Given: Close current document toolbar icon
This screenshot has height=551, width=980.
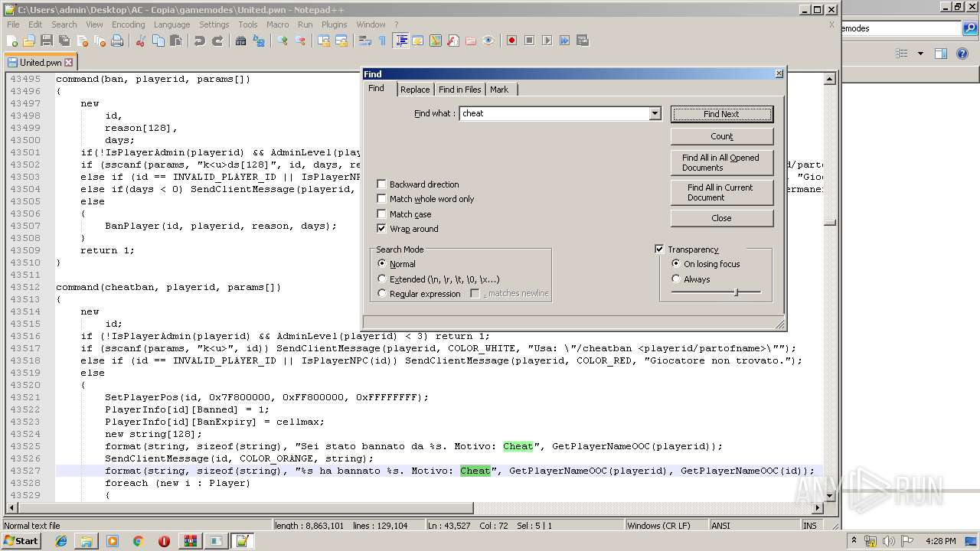Looking at the screenshot, I should pos(82,41).
